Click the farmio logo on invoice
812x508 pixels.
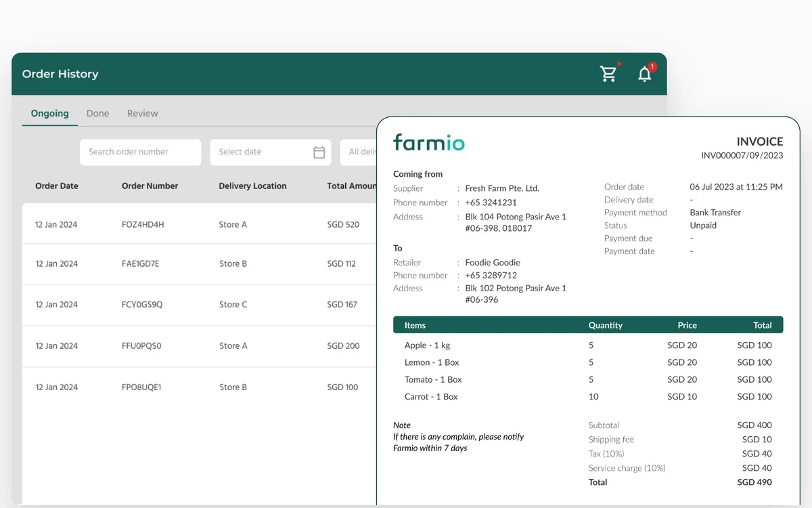coord(429,142)
